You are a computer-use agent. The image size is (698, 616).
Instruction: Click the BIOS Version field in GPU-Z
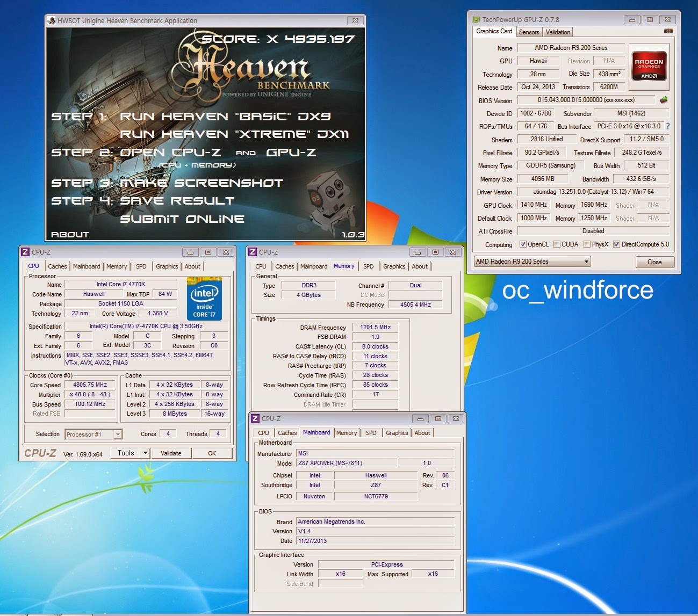coord(586,100)
